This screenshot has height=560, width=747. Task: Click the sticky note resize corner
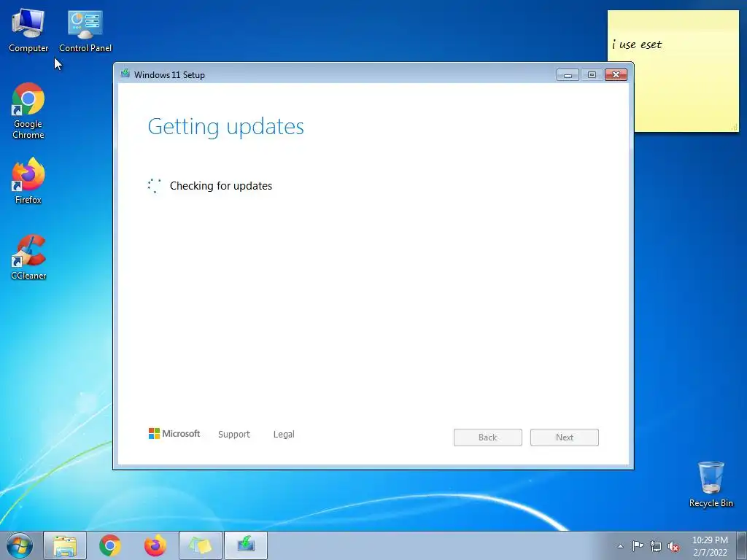pos(734,127)
